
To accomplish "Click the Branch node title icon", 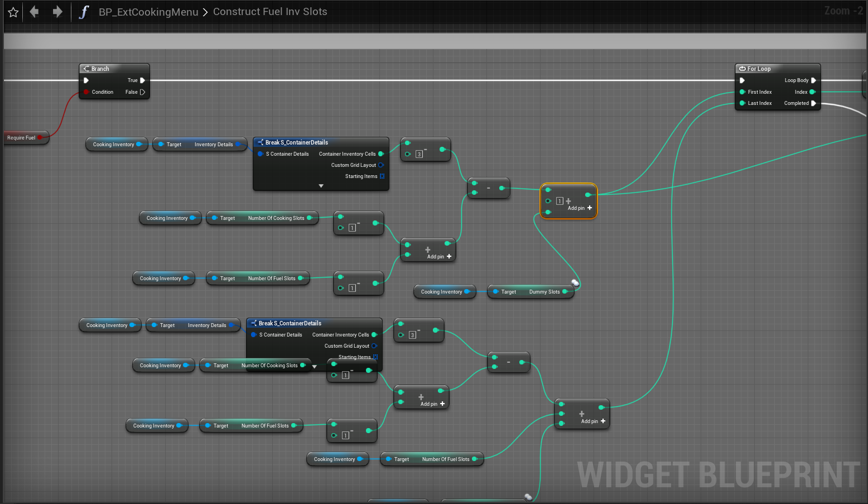I will [x=86, y=69].
